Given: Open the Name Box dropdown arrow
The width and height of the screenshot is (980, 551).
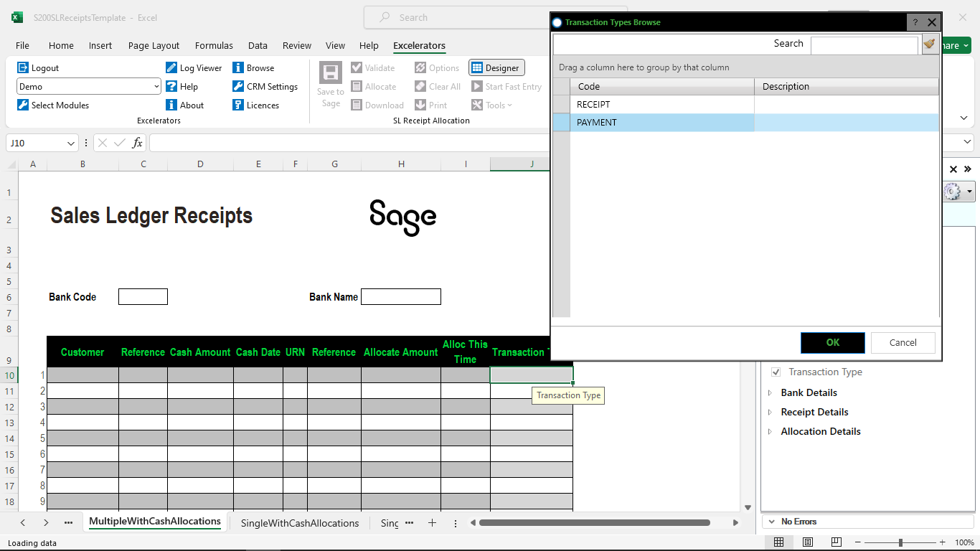Looking at the screenshot, I should [x=71, y=143].
